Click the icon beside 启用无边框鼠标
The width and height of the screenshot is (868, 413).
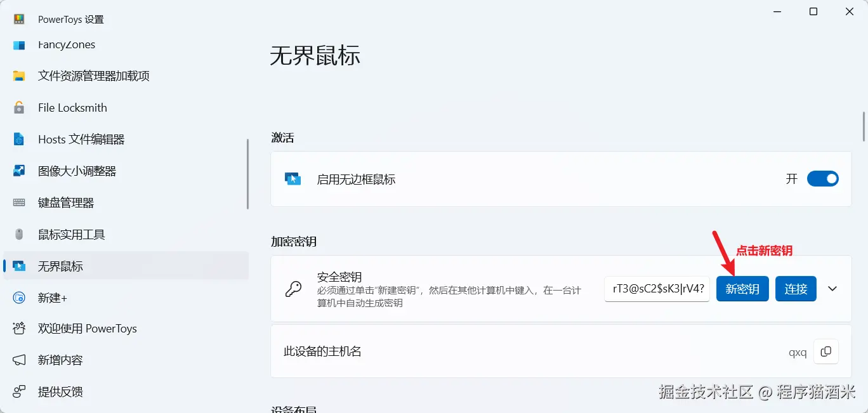[293, 179]
